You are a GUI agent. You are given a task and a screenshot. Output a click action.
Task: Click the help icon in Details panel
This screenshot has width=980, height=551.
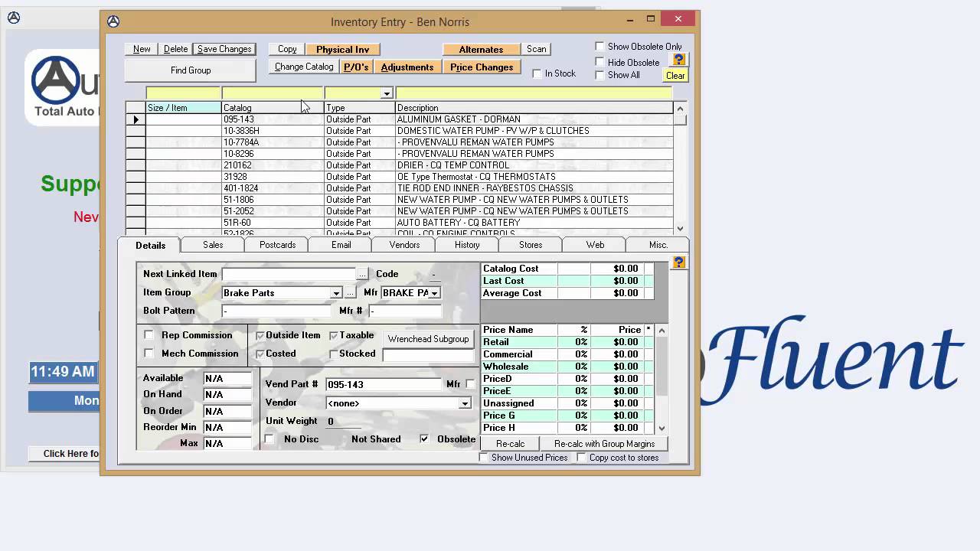click(x=678, y=262)
